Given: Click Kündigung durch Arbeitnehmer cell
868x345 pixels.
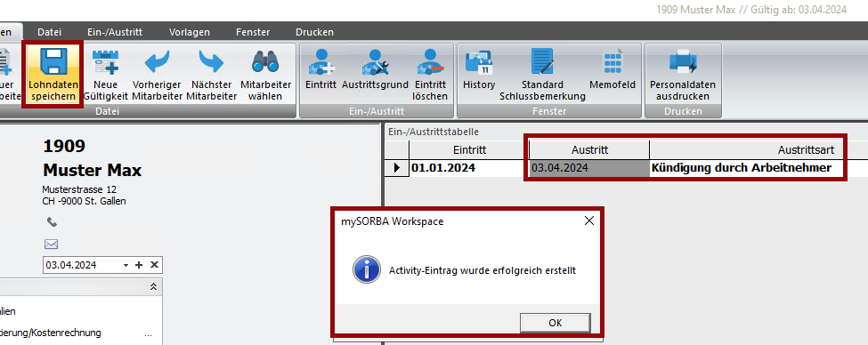Looking at the screenshot, I should pyautogui.click(x=747, y=167).
